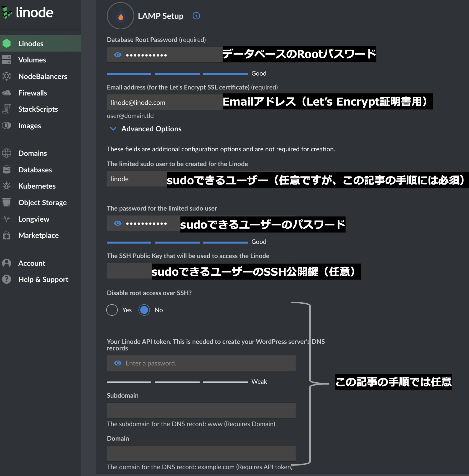Go to NodeBalancers page
Viewport: 469px width, 476px height.
40,76
